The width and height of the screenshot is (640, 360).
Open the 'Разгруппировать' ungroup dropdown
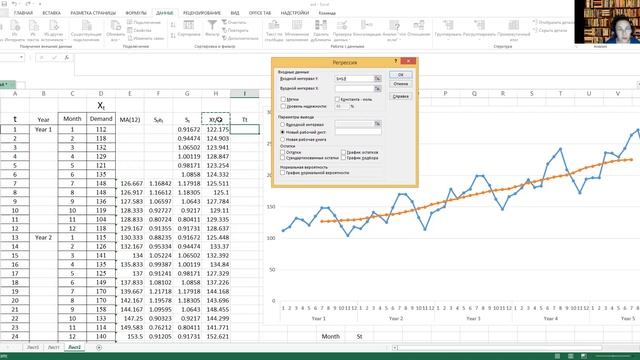coord(480,40)
